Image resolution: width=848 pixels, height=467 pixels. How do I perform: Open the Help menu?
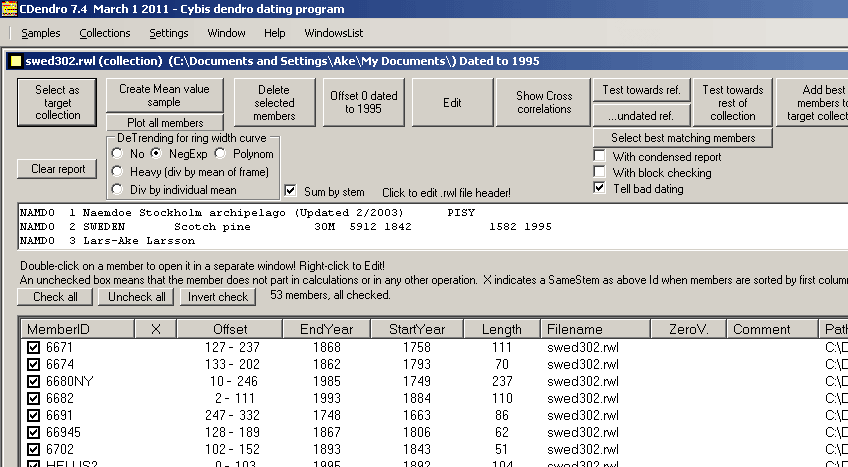tap(275, 33)
